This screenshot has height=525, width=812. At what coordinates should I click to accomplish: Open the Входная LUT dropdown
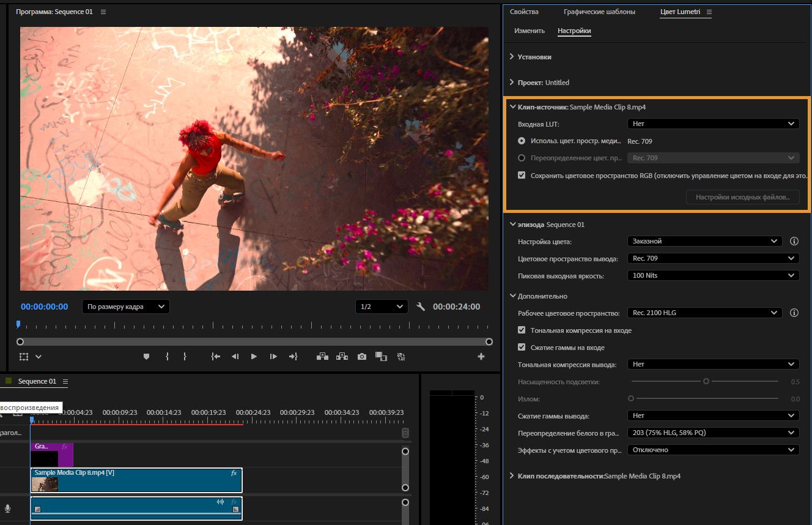[x=713, y=124]
